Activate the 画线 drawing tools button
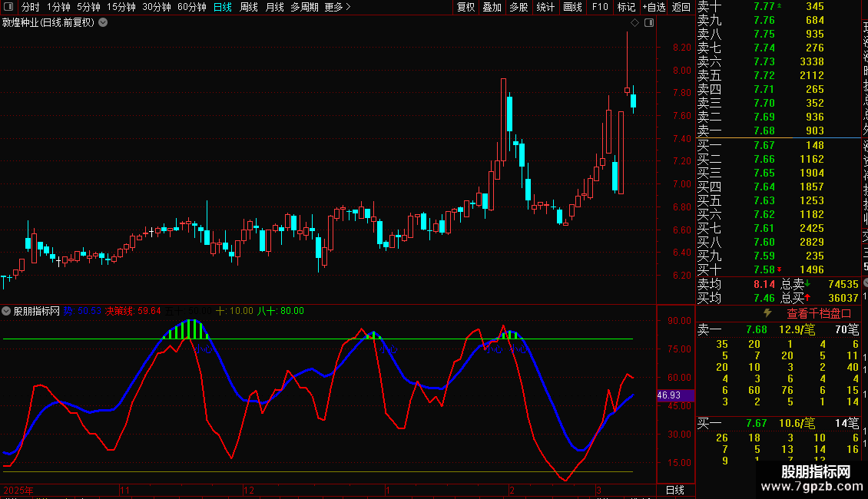This screenshot has width=868, height=499. (x=572, y=7)
